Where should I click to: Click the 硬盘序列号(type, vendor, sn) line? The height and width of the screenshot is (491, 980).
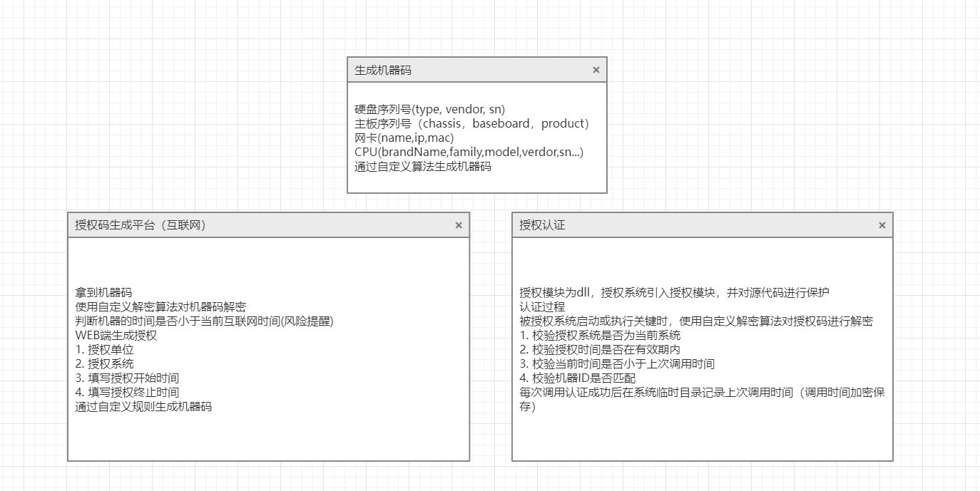click(x=429, y=110)
